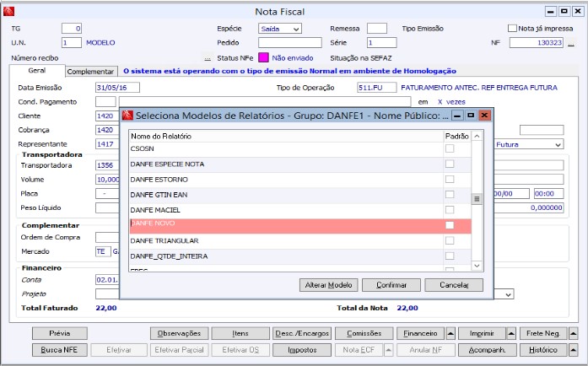This screenshot has height=366, width=588.
Task: Click the up arrow next to Imprimir button
Action: (511, 333)
